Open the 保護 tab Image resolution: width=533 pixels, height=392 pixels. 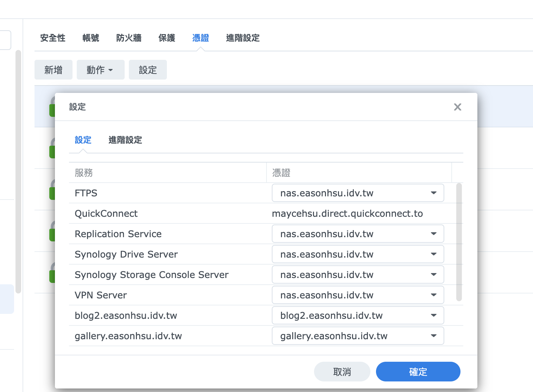(167, 38)
